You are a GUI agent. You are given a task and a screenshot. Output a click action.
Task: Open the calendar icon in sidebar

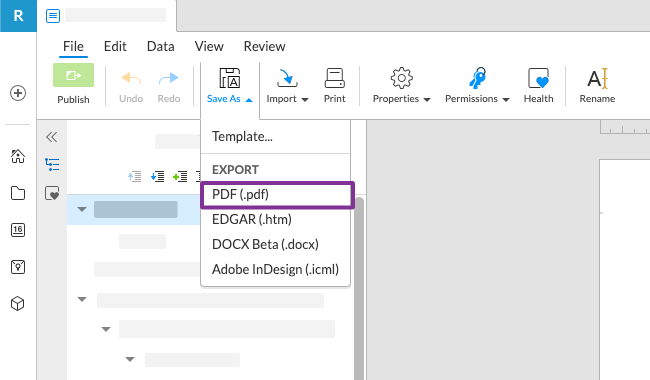(x=18, y=230)
